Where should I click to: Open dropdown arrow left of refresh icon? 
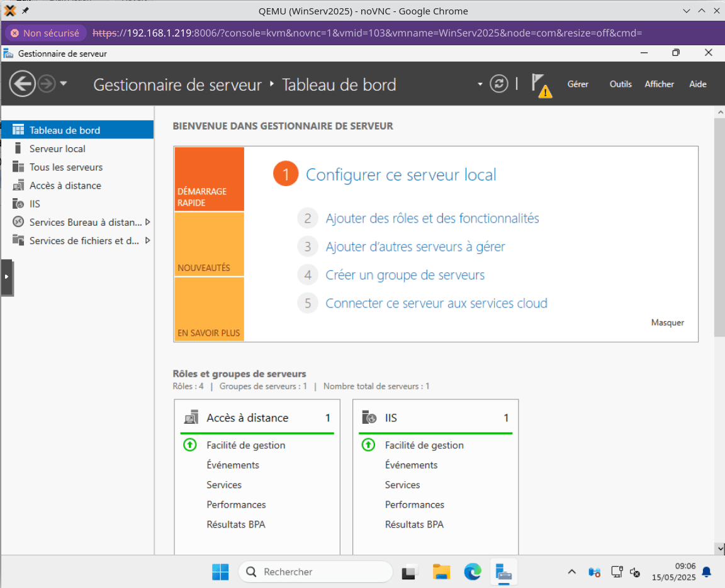[480, 84]
